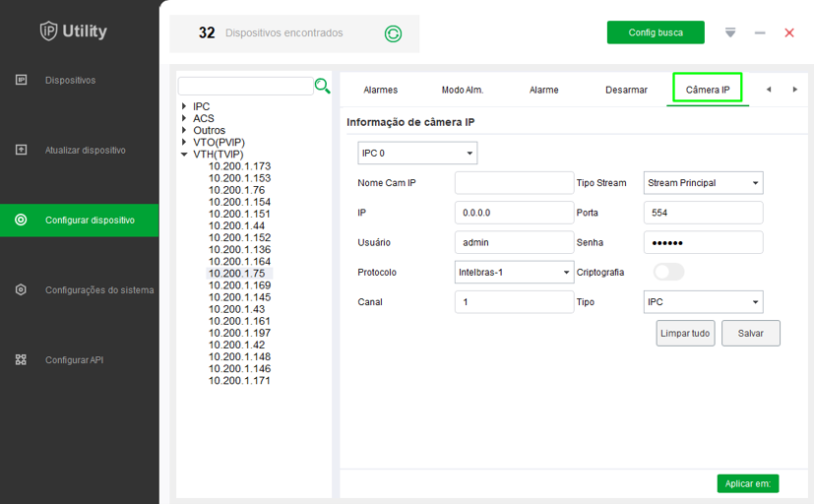814x504 pixels.
Task: Select device 10.200.1.169
Action: coord(240,285)
